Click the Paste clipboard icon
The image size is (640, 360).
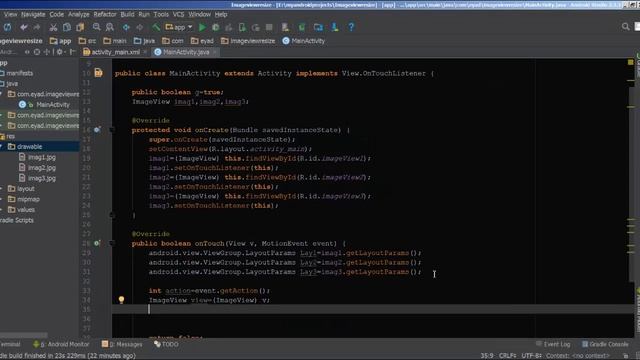click(x=80, y=27)
